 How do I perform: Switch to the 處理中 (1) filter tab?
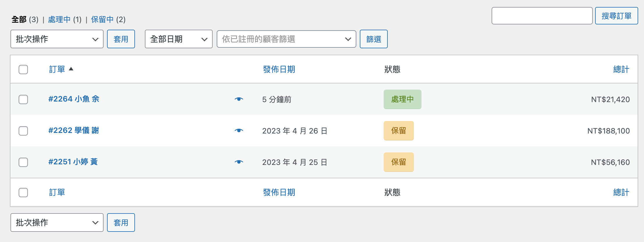click(65, 19)
